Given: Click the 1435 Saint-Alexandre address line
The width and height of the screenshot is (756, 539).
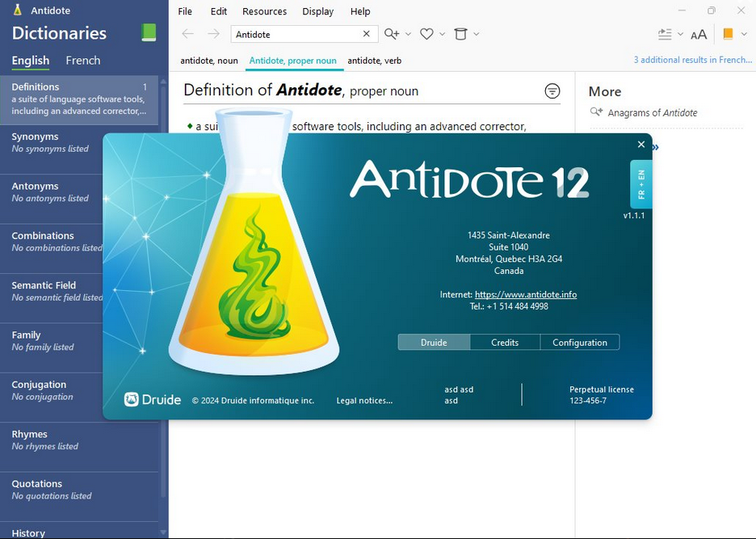Looking at the screenshot, I should tap(509, 235).
